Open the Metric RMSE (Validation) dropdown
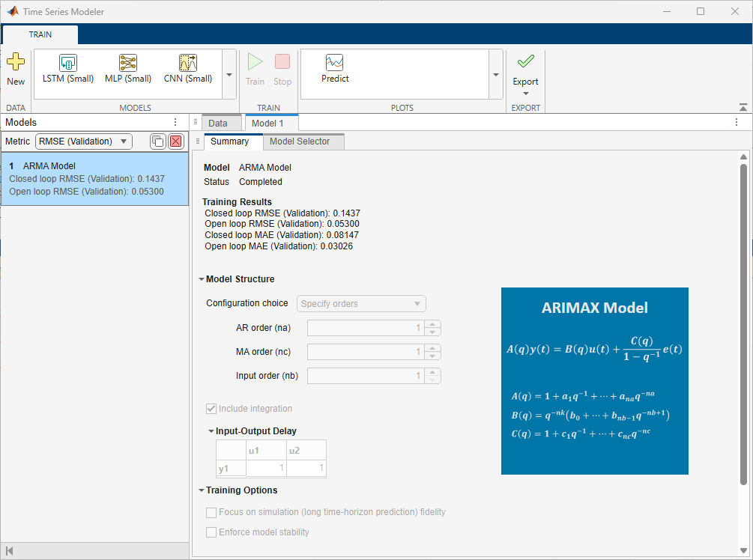753x560 pixels. 83,141
